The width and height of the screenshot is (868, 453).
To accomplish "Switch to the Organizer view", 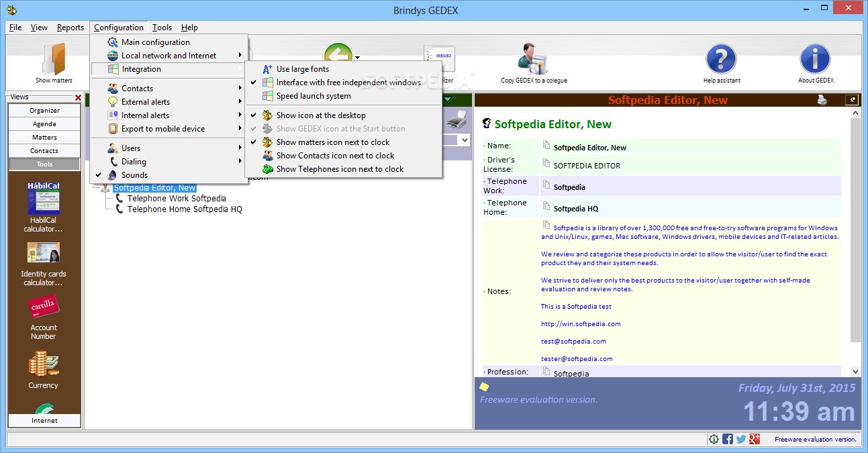I will [x=44, y=110].
